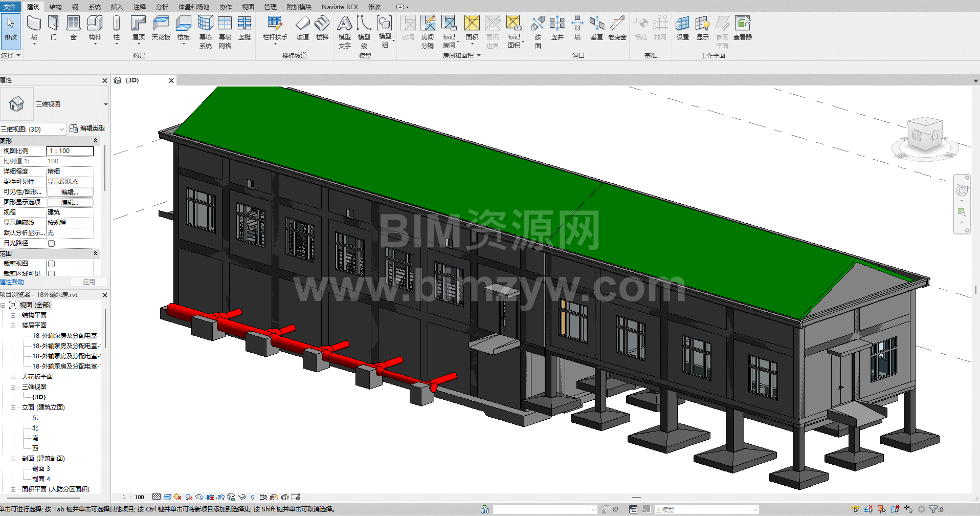The height and width of the screenshot is (516, 980).
Task: Click 编辑 button for 可见性/图形
Action: pyautogui.click(x=70, y=192)
